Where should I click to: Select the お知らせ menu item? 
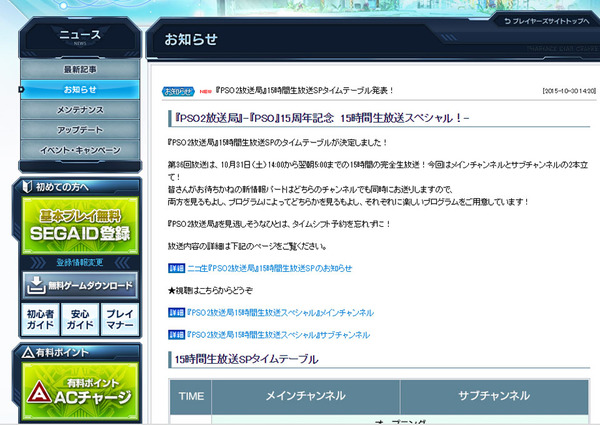pos(80,90)
